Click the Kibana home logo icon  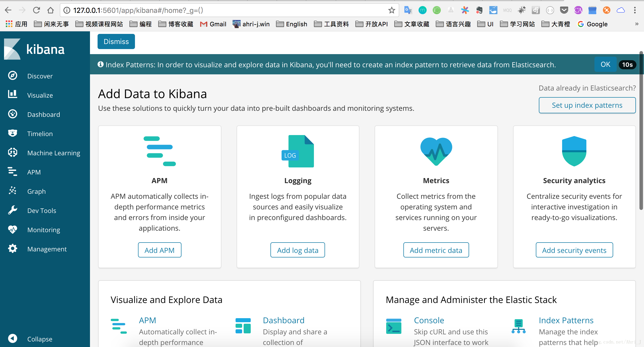[12, 48]
